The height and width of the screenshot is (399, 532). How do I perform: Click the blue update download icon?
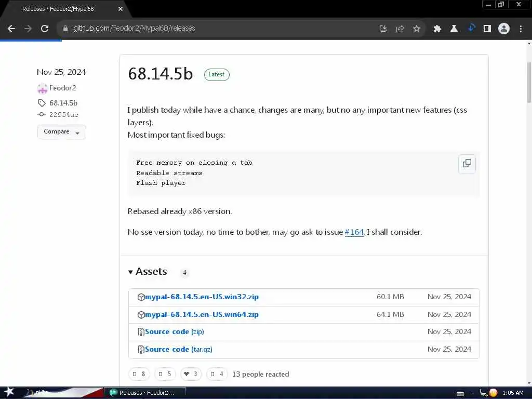coord(471,28)
